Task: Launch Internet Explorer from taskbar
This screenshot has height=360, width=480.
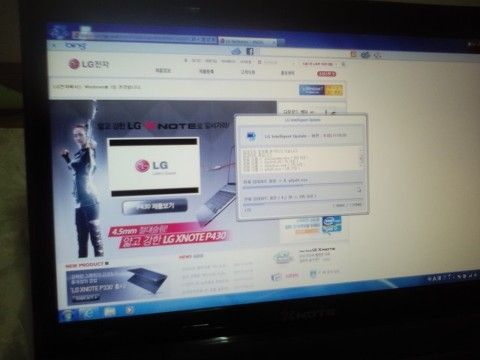Action: pyautogui.click(x=89, y=313)
